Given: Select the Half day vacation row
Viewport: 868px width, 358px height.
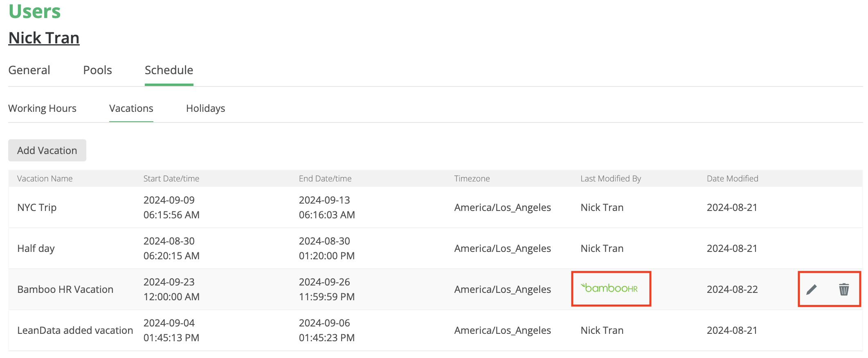Looking at the screenshot, I should (x=36, y=249).
